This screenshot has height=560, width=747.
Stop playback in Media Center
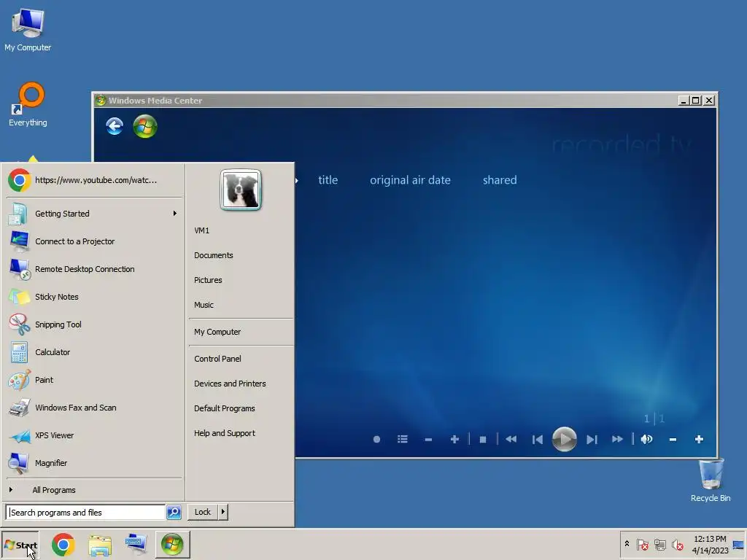click(483, 440)
